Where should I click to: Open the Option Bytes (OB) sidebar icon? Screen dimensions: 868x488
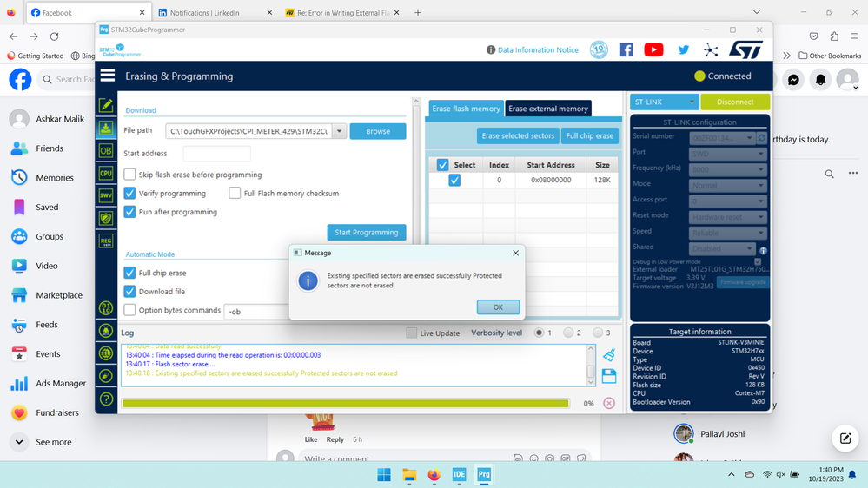click(x=106, y=150)
